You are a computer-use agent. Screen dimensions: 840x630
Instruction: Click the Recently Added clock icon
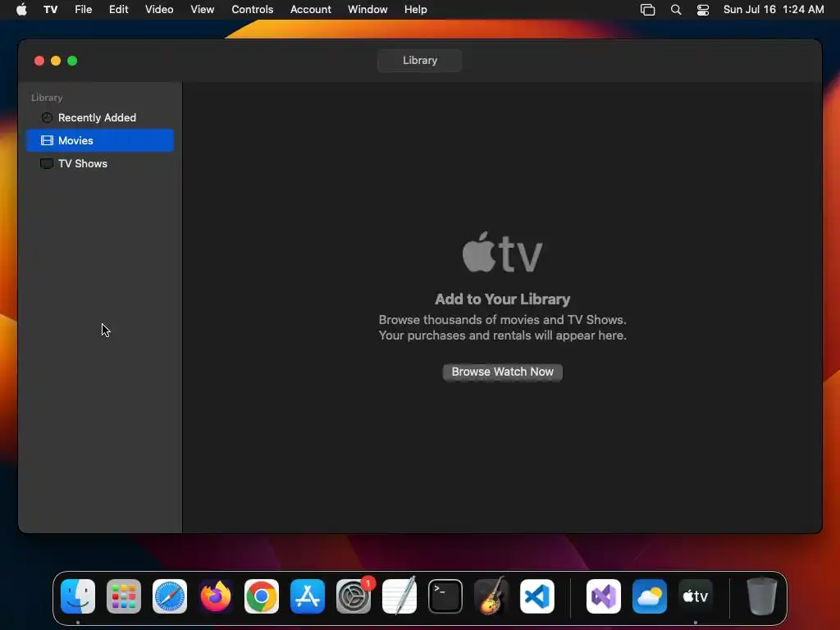click(47, 117)
